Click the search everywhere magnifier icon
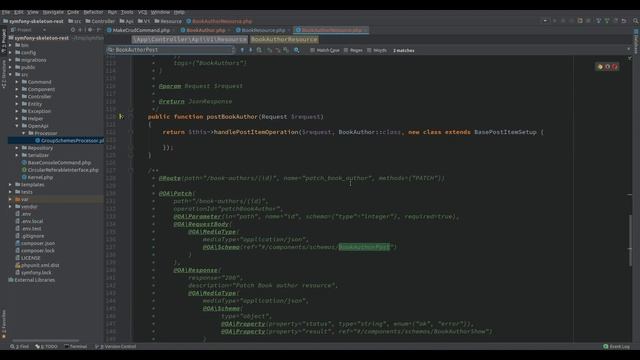The width and height of the screenshot is (640, 360). pos(635,21)
